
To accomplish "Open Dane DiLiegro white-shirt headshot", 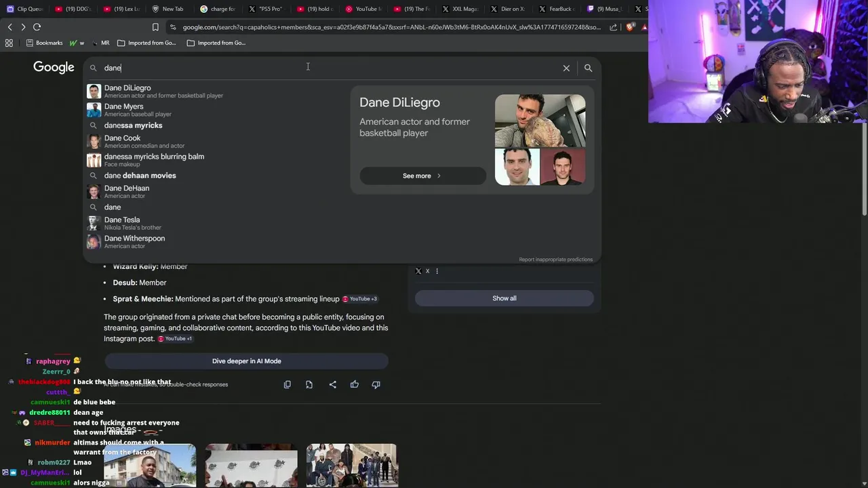I will 517,167.
